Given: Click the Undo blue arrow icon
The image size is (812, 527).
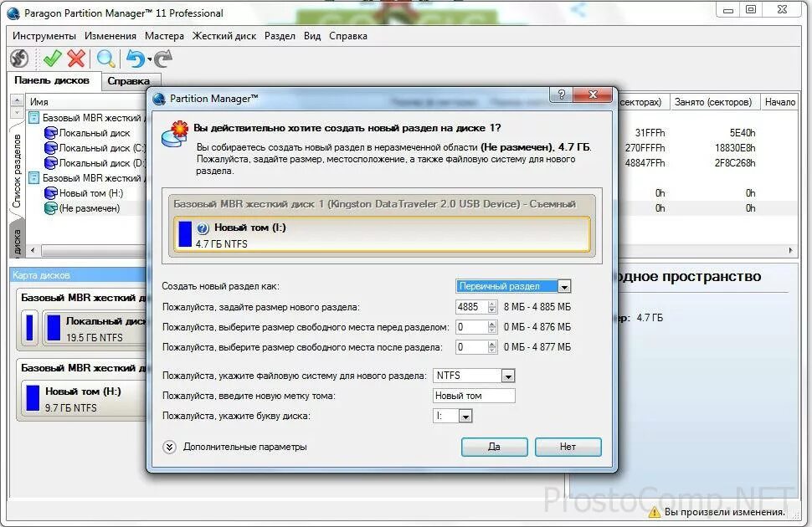Looking at the screenshot, I should 136,59.
